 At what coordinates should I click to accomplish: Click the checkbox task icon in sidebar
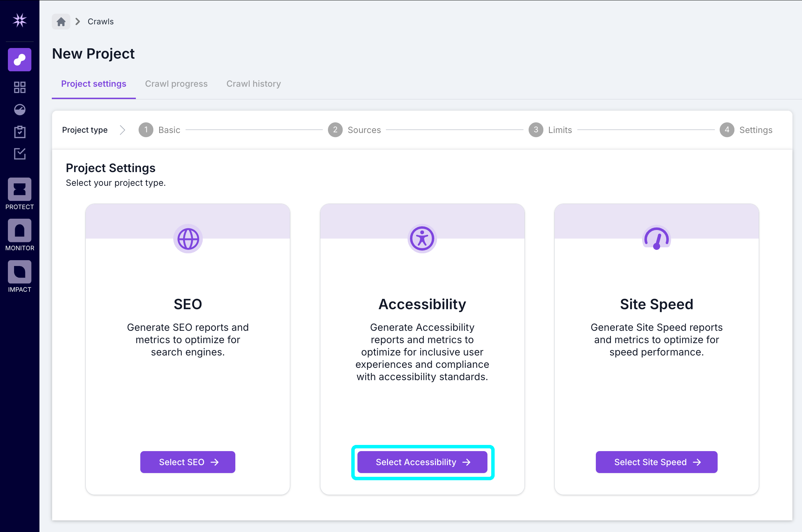coord(20,154)
